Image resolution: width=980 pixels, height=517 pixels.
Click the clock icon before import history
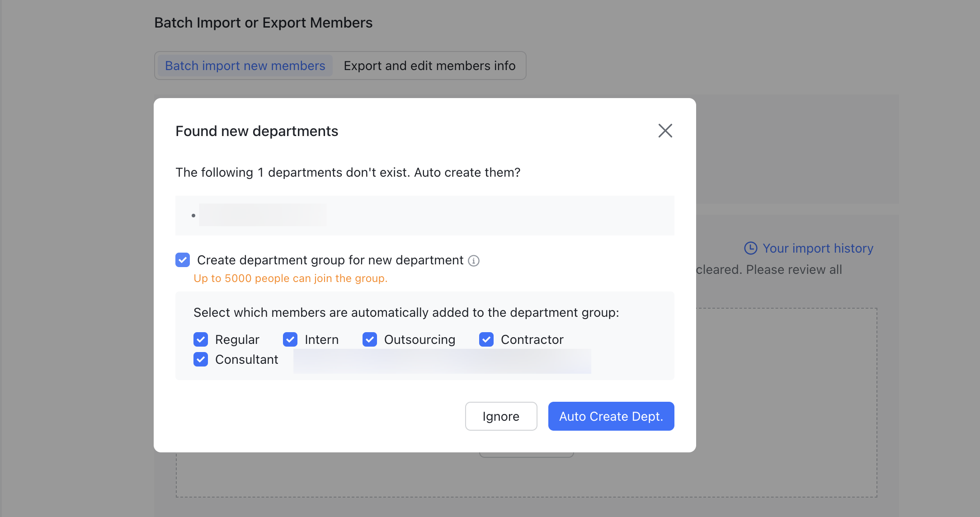(750, 248)
